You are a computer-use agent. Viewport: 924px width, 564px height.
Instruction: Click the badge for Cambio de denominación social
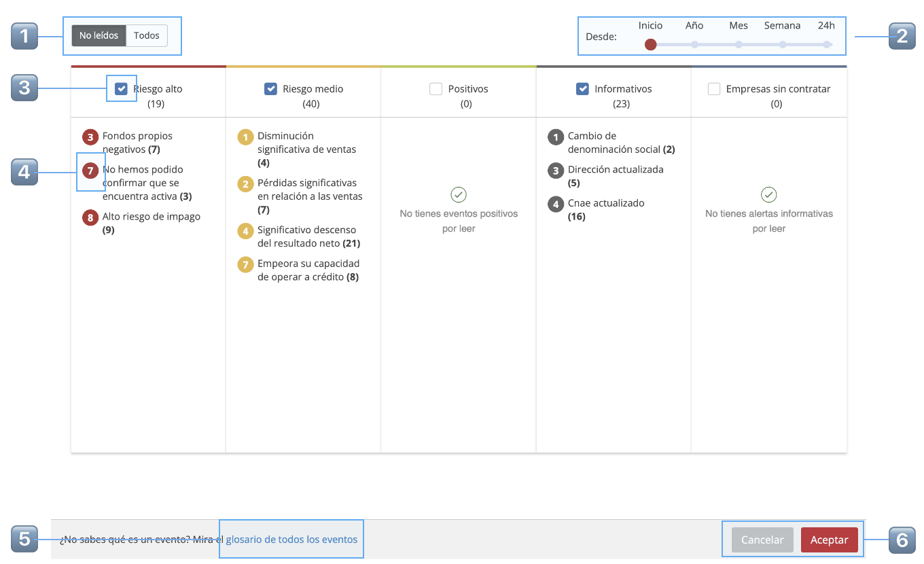pyautogui.click(x=556, y=137)
